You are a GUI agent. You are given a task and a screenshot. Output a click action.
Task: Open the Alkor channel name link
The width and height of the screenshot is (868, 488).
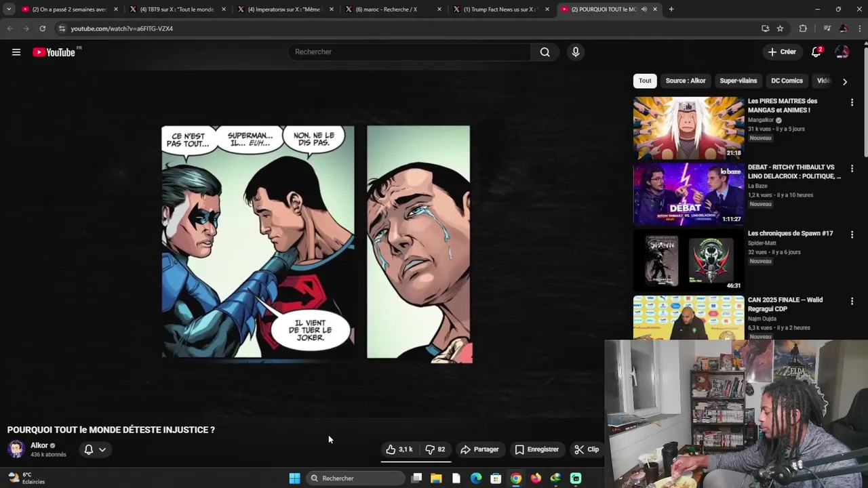[x=39, y=445]
